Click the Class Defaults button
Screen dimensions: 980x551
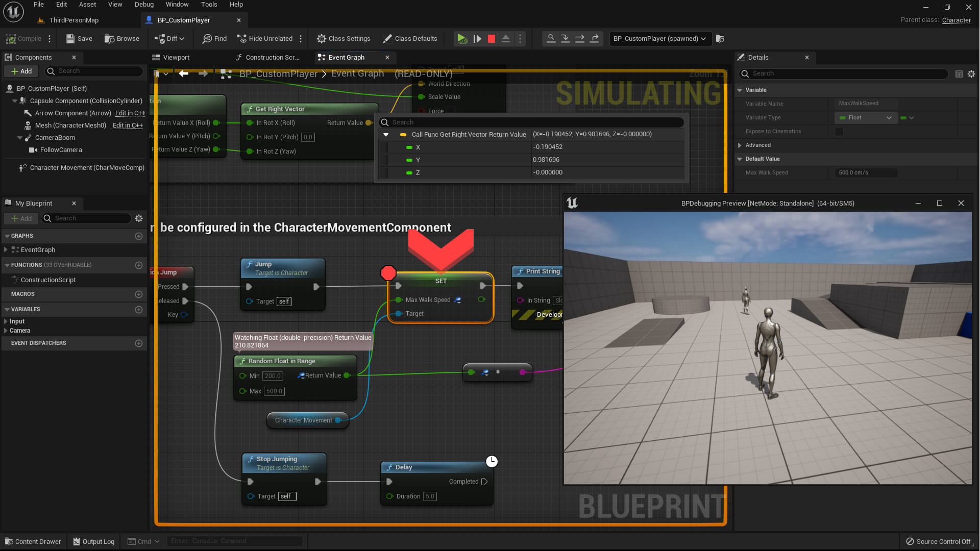coord(410,39)
